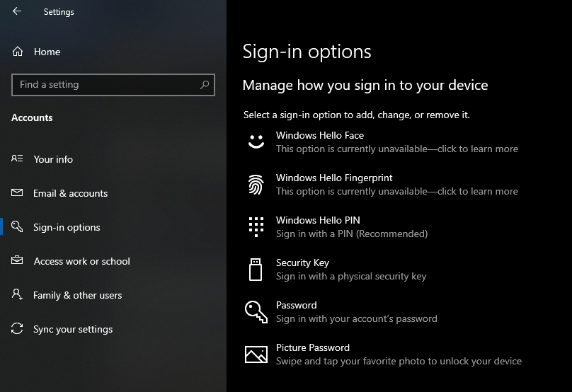Click the Password key icon
The image size is (572, 392).
click(256, 312)
